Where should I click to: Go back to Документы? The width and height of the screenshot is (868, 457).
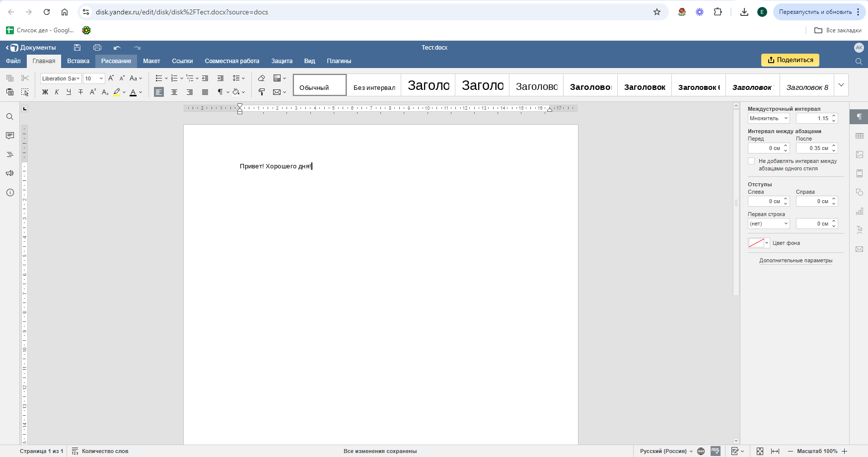[31, 48]
